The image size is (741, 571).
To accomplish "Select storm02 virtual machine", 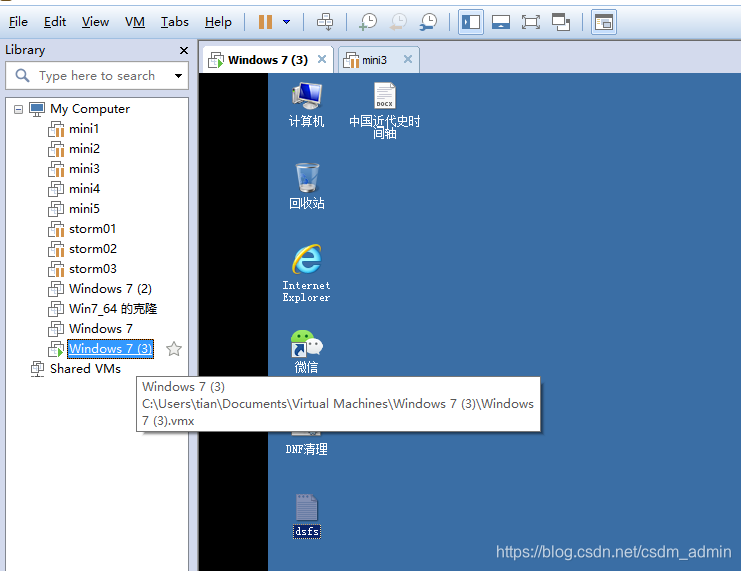I will [93, 249].
